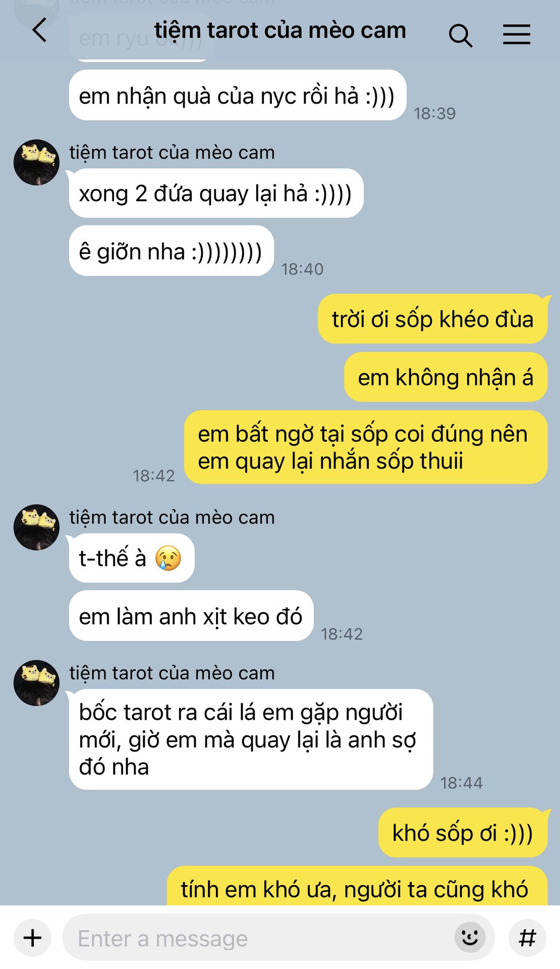The width and height of the screenshot is (560, 969).
Task: Tap yellow bubble 'khó sốp ơi :)))'
Action: [463, 833]
